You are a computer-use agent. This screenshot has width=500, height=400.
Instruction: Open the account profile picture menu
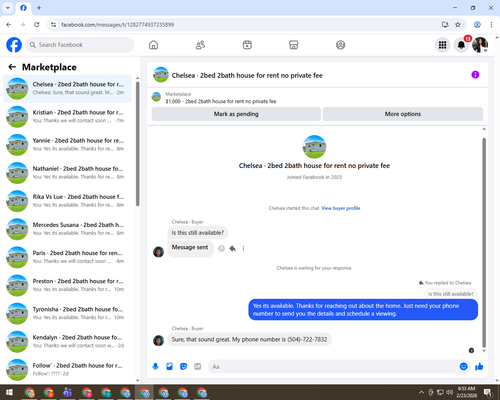coord(480,45)
